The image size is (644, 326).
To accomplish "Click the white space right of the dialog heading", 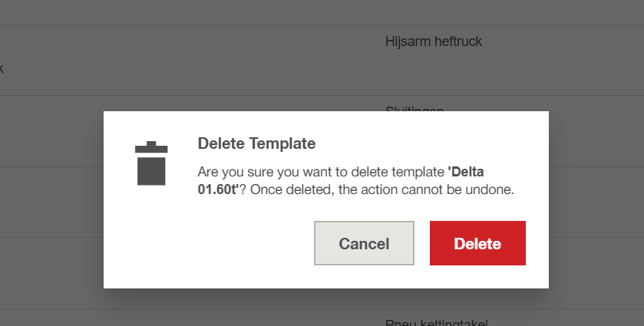I will point(430,143).
